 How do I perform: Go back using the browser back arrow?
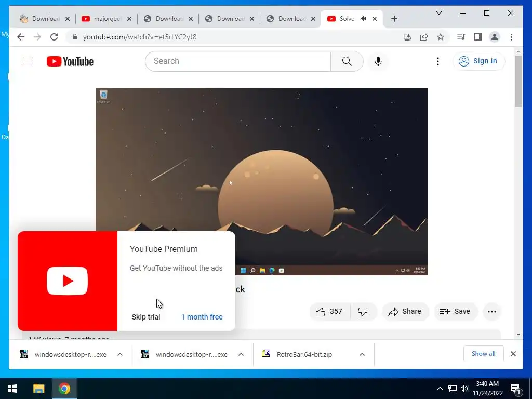click(x=21, y=37)
